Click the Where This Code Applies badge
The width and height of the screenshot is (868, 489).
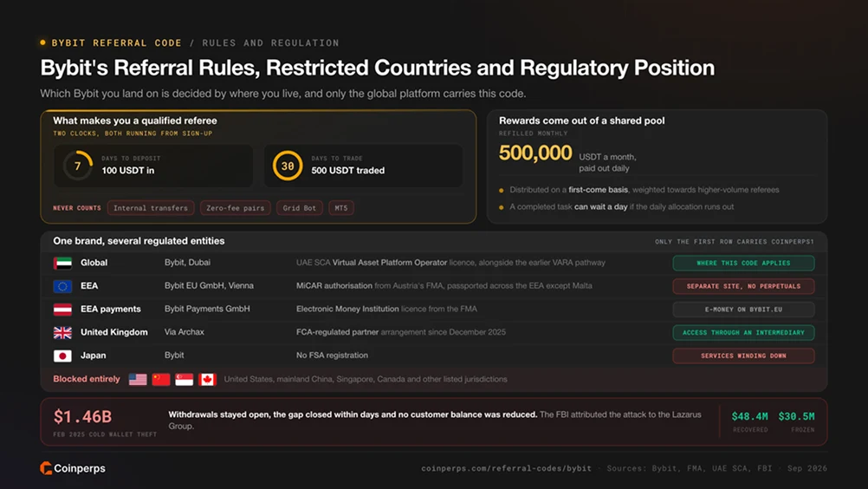pos(743,263)
